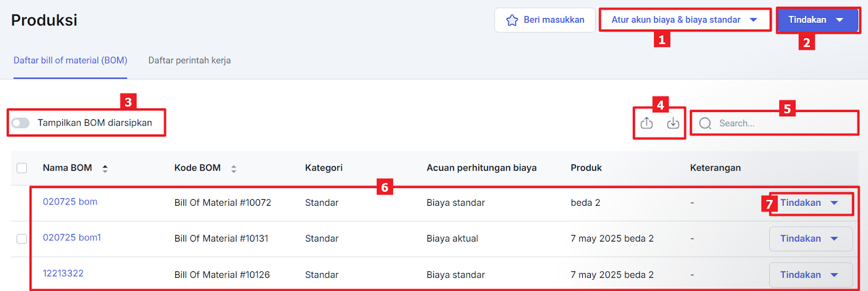Click the star icon beside Beri masukkan
Viewport: 868px width, 291px height.
click(x=512, y=20)
